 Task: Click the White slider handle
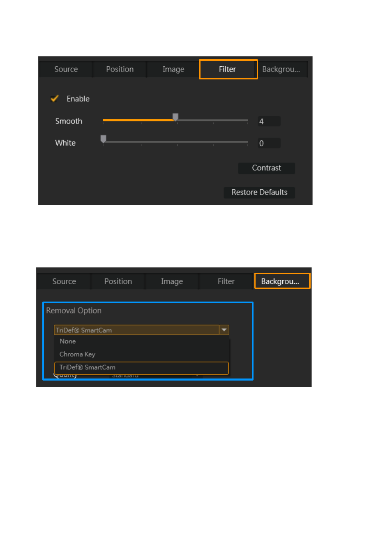(x=104, y=139)
